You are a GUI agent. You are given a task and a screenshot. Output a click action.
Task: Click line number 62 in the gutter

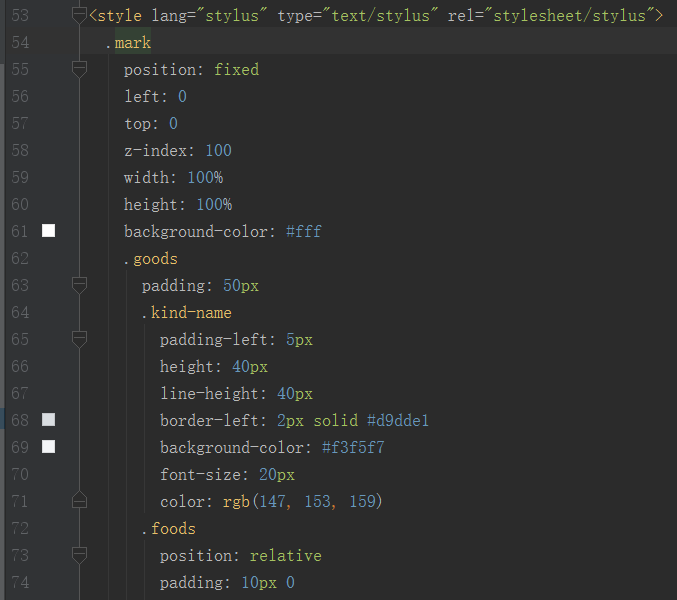pyautogui.click(x=20, y=259)
